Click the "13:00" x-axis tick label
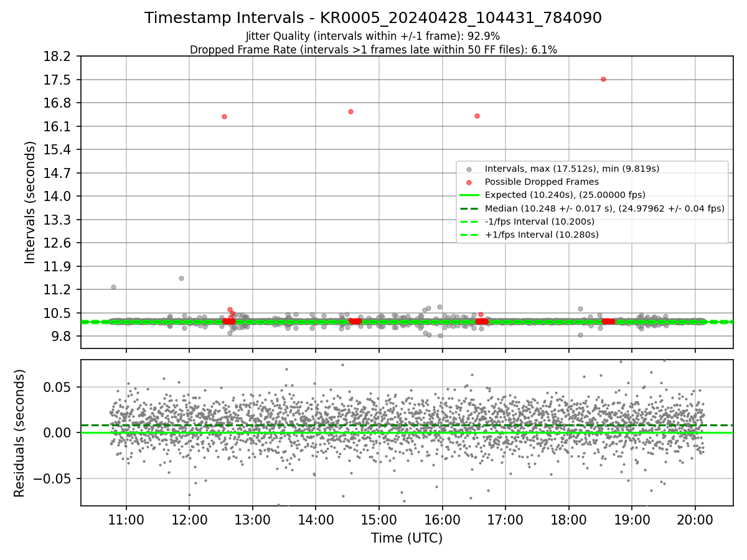Screen dimensions: 747x560 [253, 520]
